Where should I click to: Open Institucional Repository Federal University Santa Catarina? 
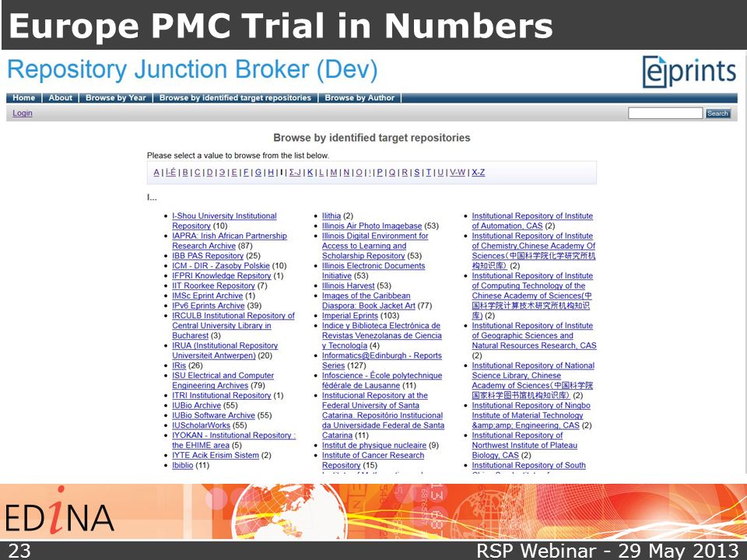tap(383, 415)
